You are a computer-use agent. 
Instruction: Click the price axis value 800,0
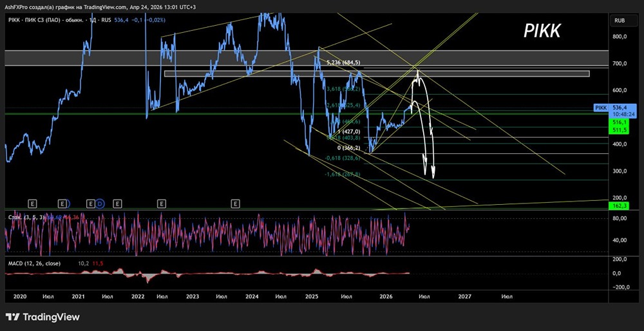pyautogui.click(x=620, y=37)
